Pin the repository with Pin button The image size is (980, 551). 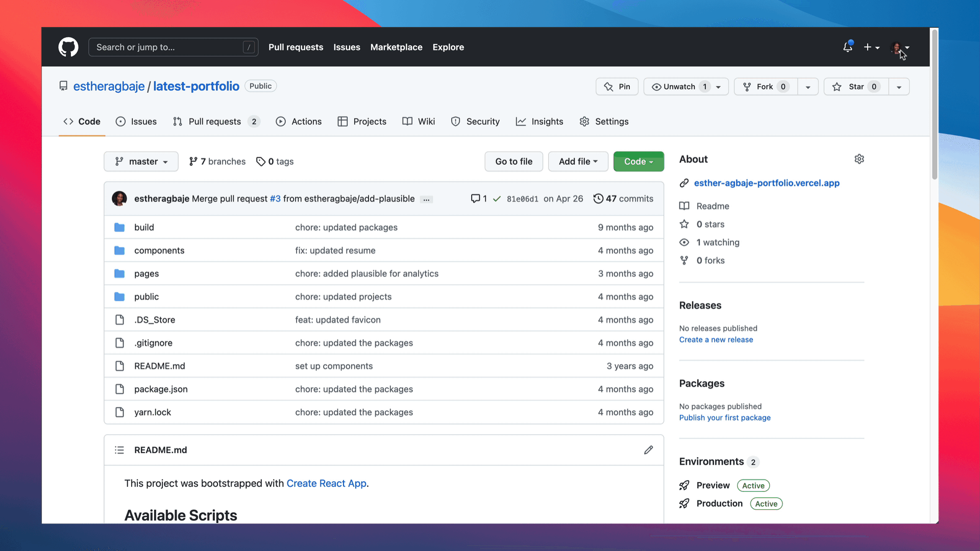pyautogui.click(x=617, y=87)
